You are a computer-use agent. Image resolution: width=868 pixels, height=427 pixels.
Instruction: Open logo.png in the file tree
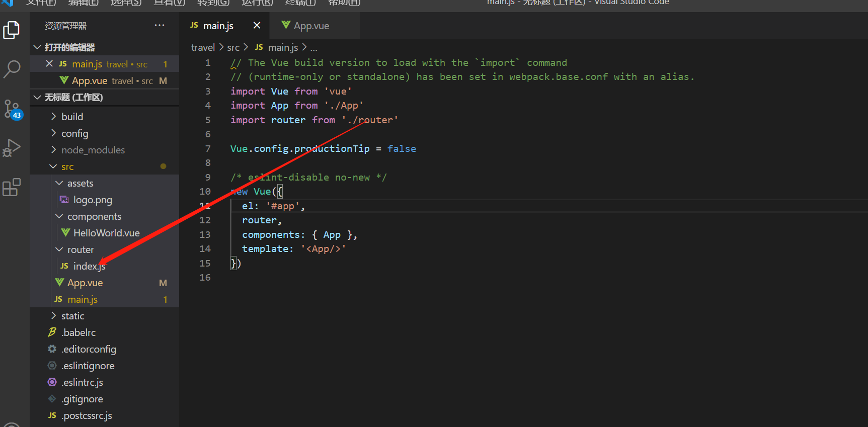pyautogui.click(x=104, y=200)
